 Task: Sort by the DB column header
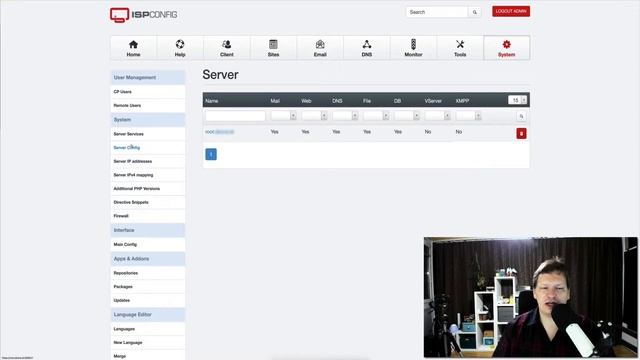point(397,101)
